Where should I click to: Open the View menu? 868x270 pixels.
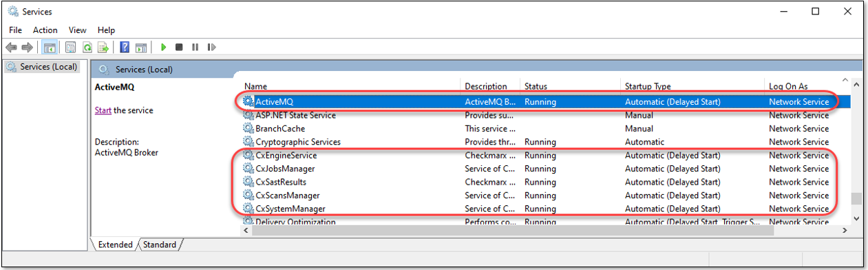point(77,30)
